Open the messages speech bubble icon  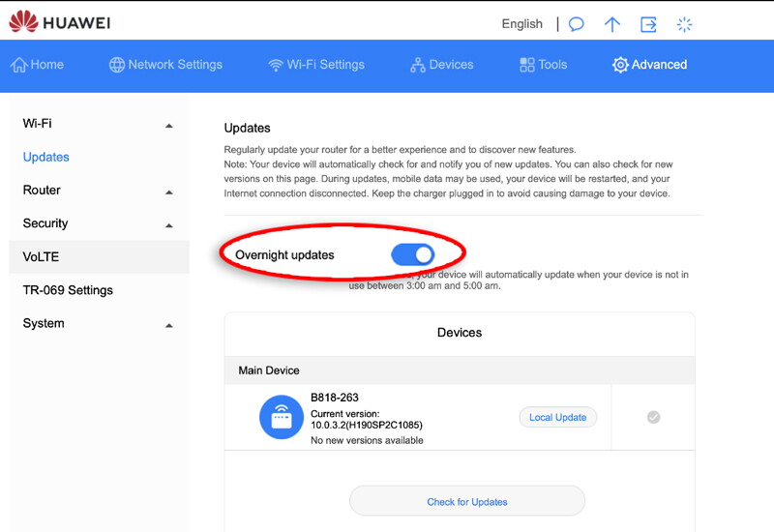pos(576,24)
